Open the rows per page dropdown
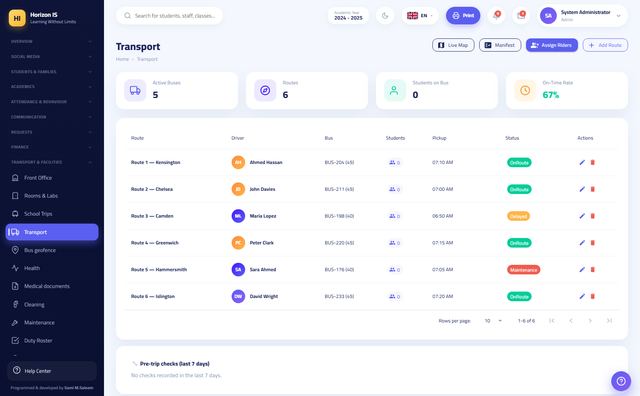640x396 pixels. point(493,321)
